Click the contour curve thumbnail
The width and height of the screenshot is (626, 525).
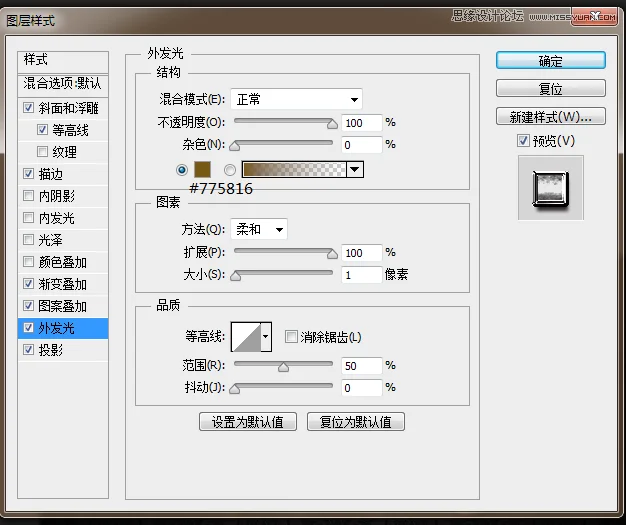point(246,337)
